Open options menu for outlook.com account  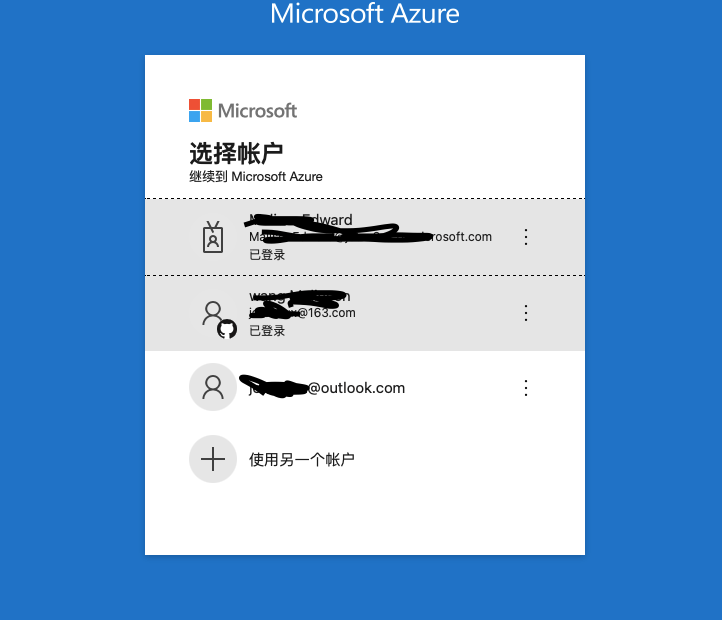point(526,388)
